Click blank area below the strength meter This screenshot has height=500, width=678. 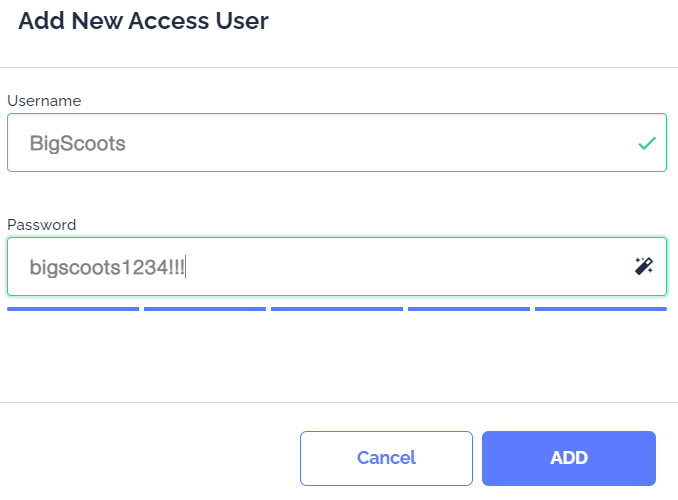click(x=339, y=356)
